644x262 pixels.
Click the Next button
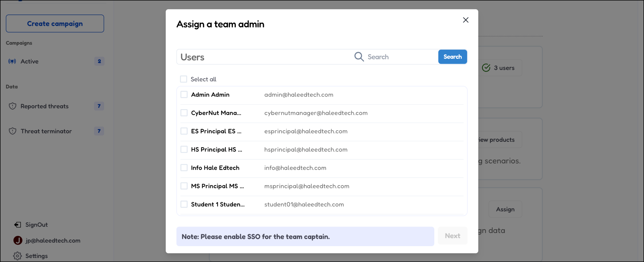point(452,236)
